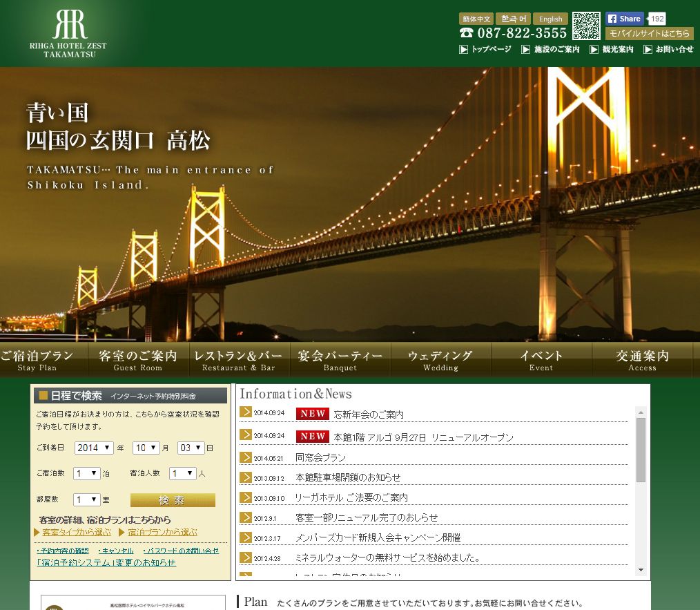Screen dimensions: 700x610
Task: Open the 部屋数 rooms dropdown
Action: (86, 499)
